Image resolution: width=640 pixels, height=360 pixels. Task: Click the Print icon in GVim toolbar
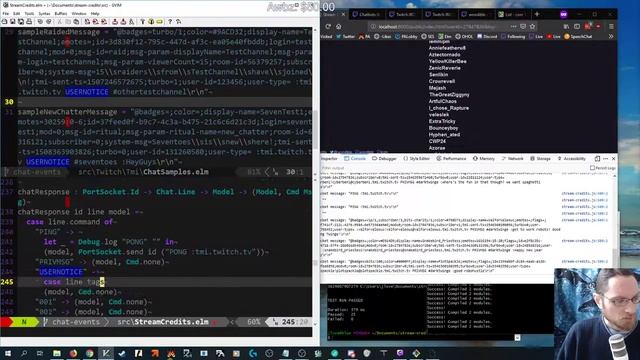point(29,21)
